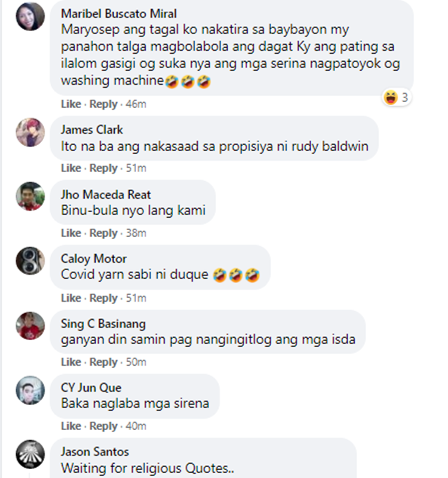Open the Sing C Basinang name link
This screenshot has height=478, width=448.
[x=103, y=324]
